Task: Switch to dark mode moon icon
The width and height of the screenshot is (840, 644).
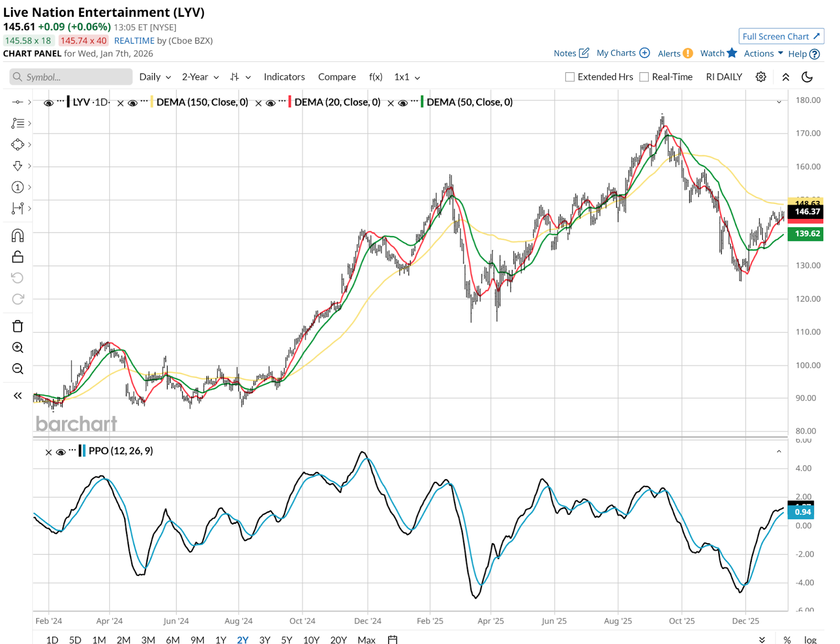Action: click(807, 77)
